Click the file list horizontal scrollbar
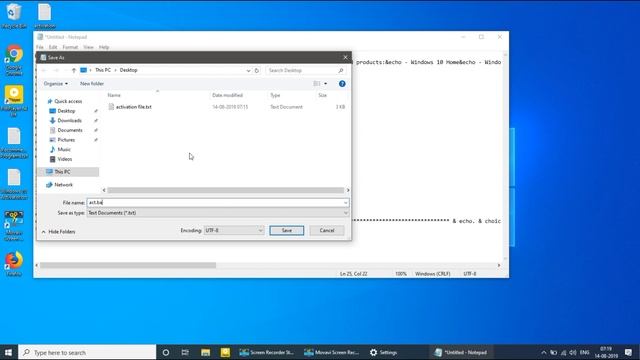 226,190
